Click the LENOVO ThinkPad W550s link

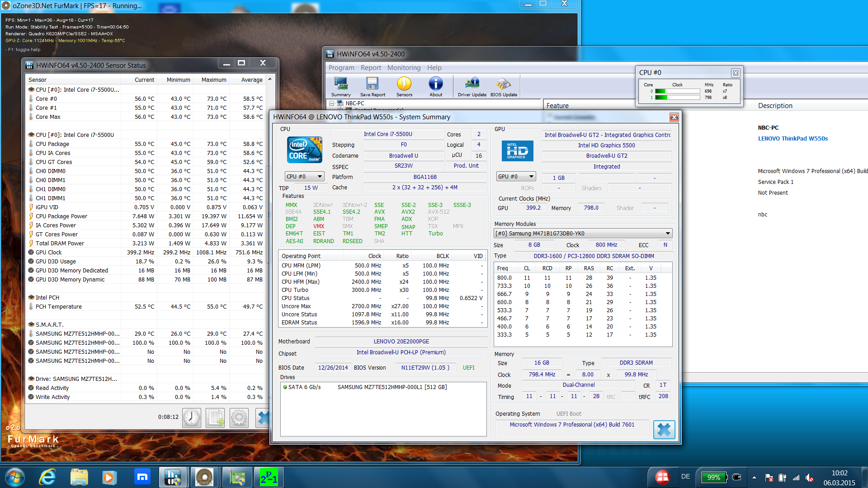(x=793, y=139)
